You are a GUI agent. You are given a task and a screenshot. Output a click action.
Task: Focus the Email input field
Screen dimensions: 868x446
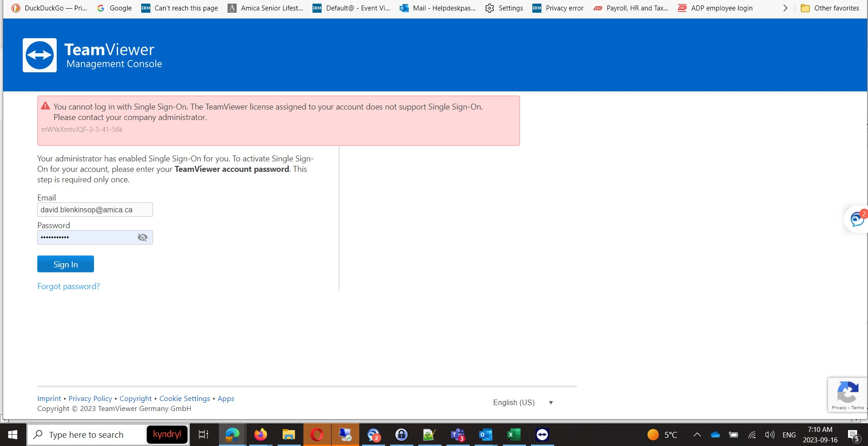coord(95,210)
